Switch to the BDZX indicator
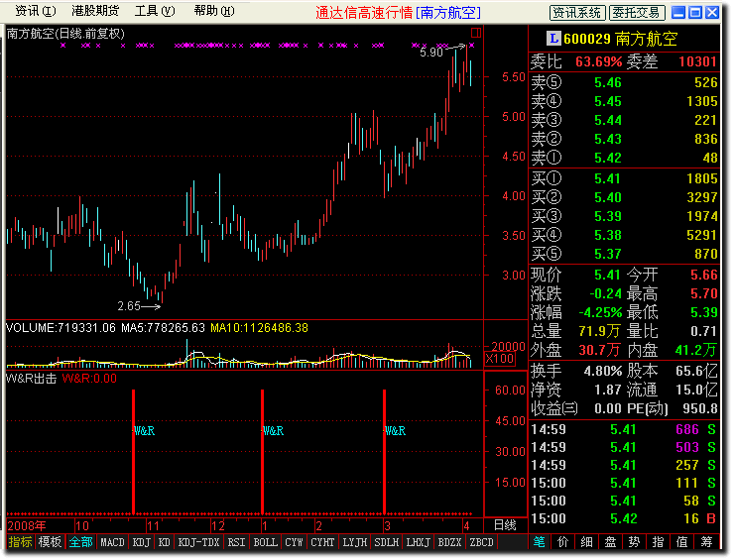734x560 pixels. tap(450, 542)
